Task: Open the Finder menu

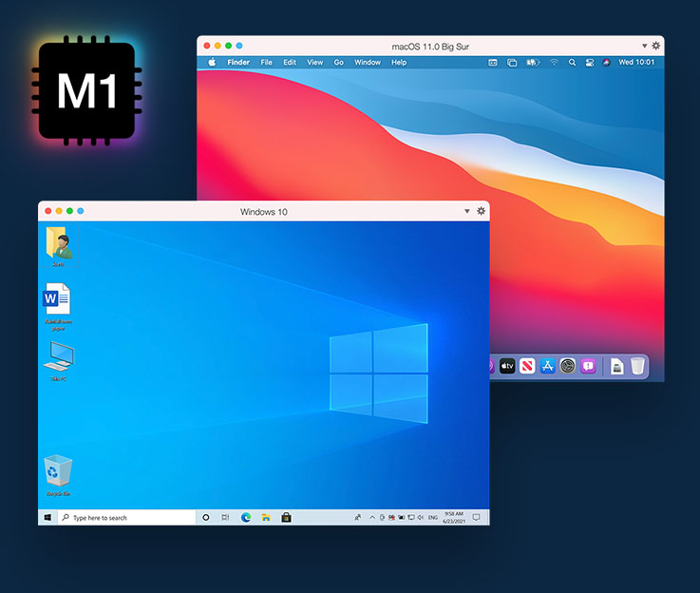Action: (x=238, y=62)
